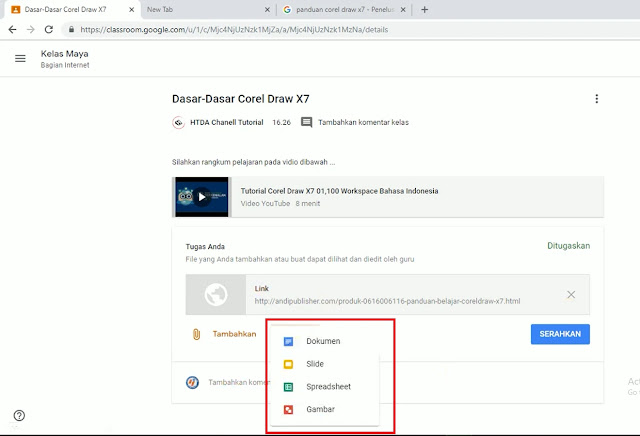Viewport: 640px width, 436px height.
Task: Open the Kelas Maya class link
Action: pos(64,54)
